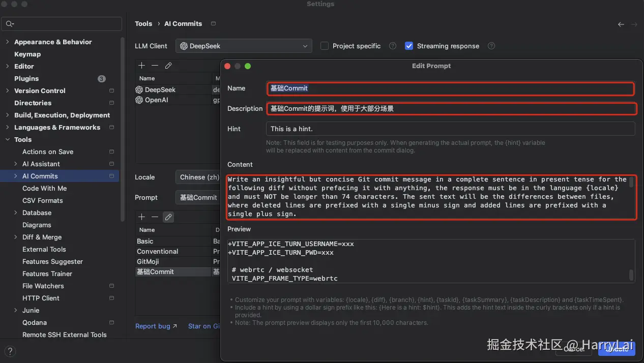This screenshot has width=644, height=363.
Task: Open Keymap settings page
Action: 27,54
